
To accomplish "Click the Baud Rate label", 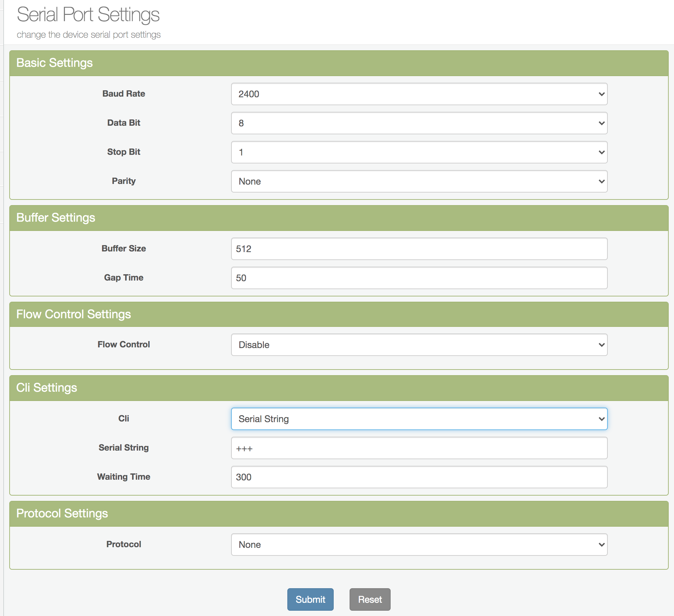I will (123, 94).
